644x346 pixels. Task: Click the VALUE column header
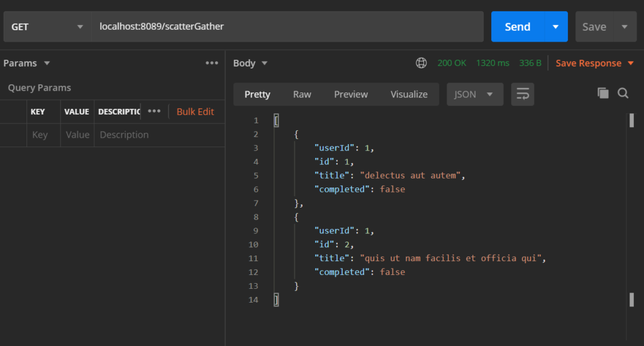coord(77,111)
